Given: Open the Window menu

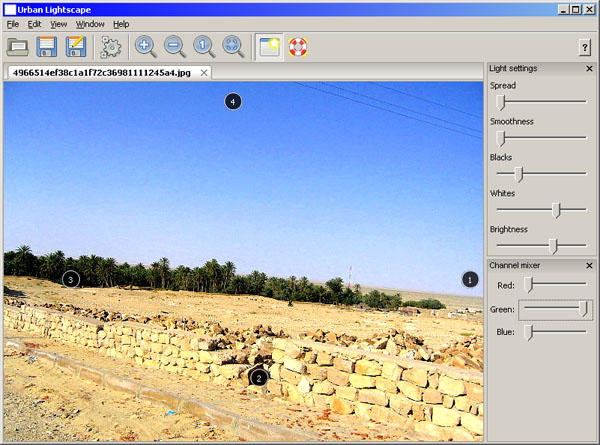Looking at the screenshot, I should 90,23.
